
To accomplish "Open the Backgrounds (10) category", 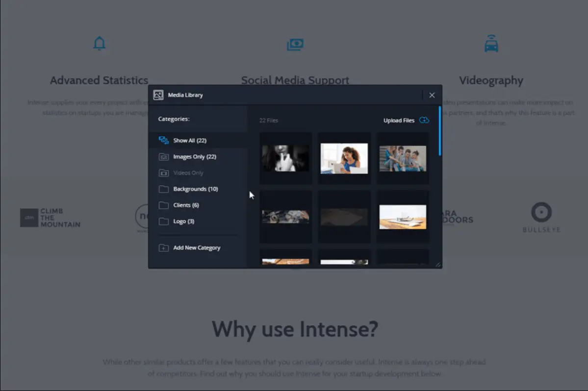I will 195,189.
